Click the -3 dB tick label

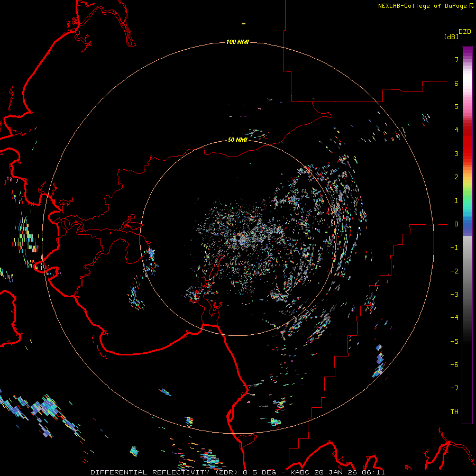454,295
